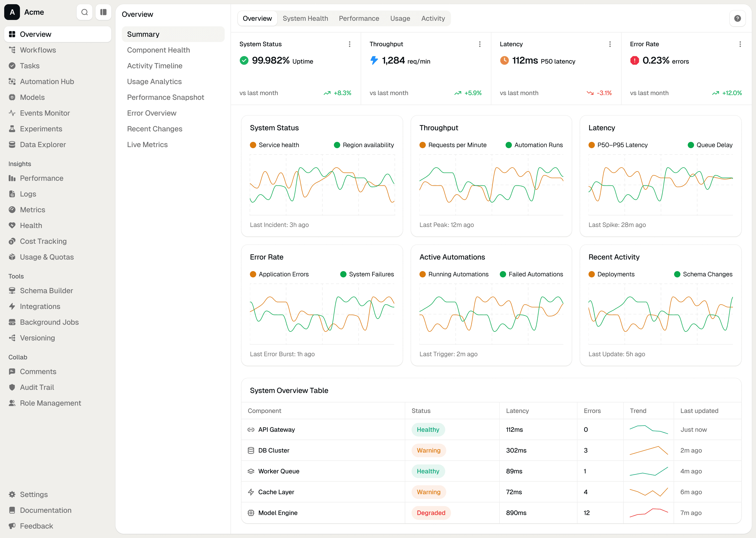Image resolution: width=756 pixels, height=538 pixels.
Task: Click the search icon next to Acme
Action: 85,12
